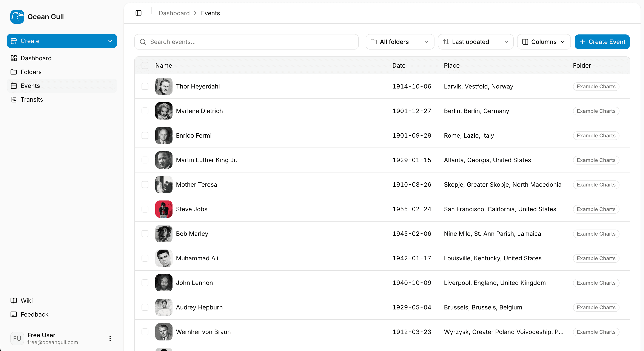The height and width of the screenshot is (351, 644).
Task: Click the Events calendar icon in sidebar
Action: pos(14,86)
